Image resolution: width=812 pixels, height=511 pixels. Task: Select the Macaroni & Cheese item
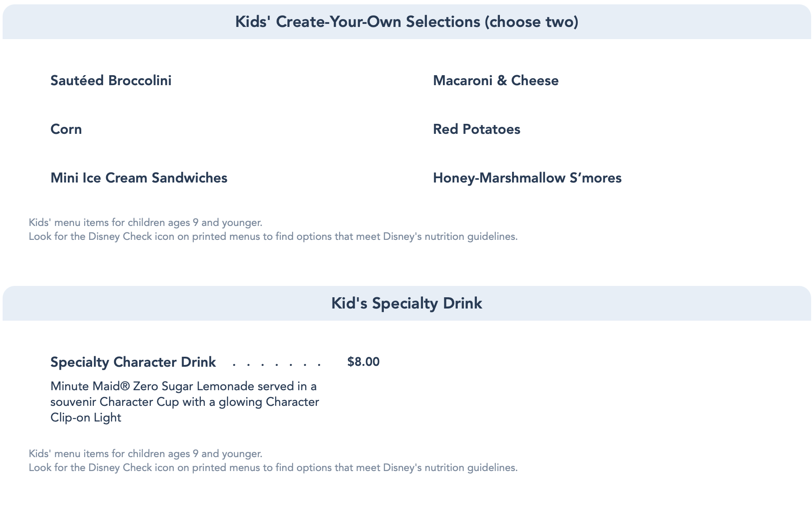click(x=496, y=81)
